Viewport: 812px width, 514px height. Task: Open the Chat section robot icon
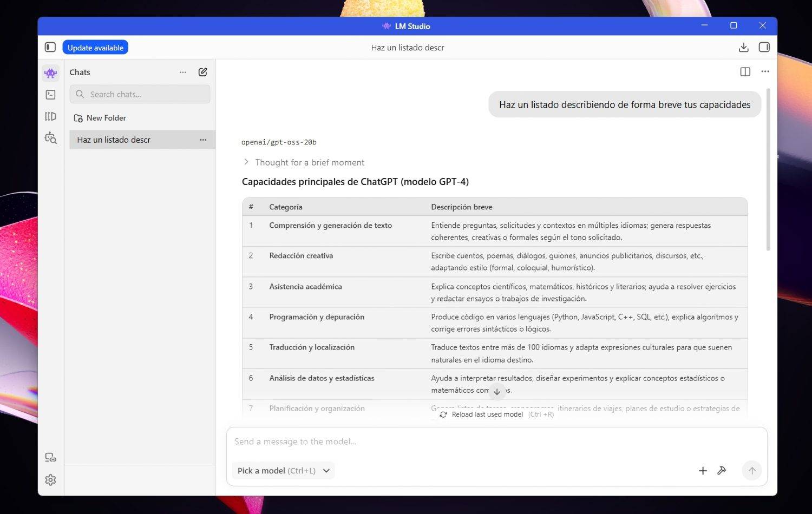point(51,73)
